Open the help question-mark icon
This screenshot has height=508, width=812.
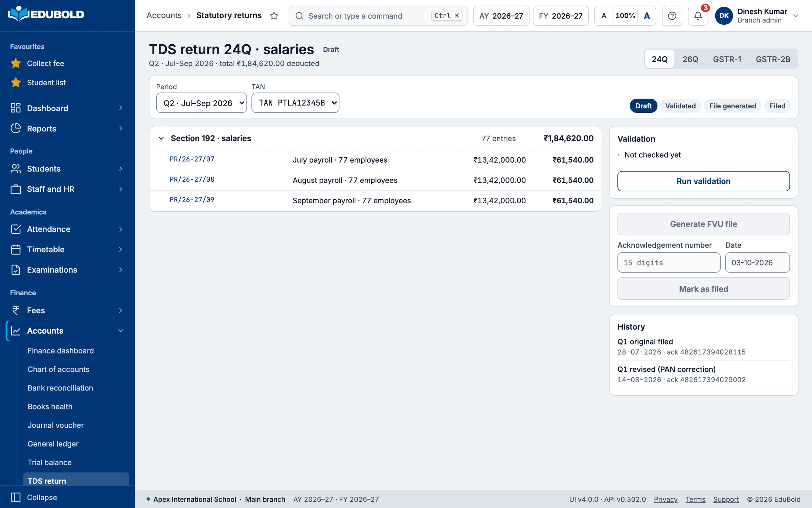(x=672, y=16)
